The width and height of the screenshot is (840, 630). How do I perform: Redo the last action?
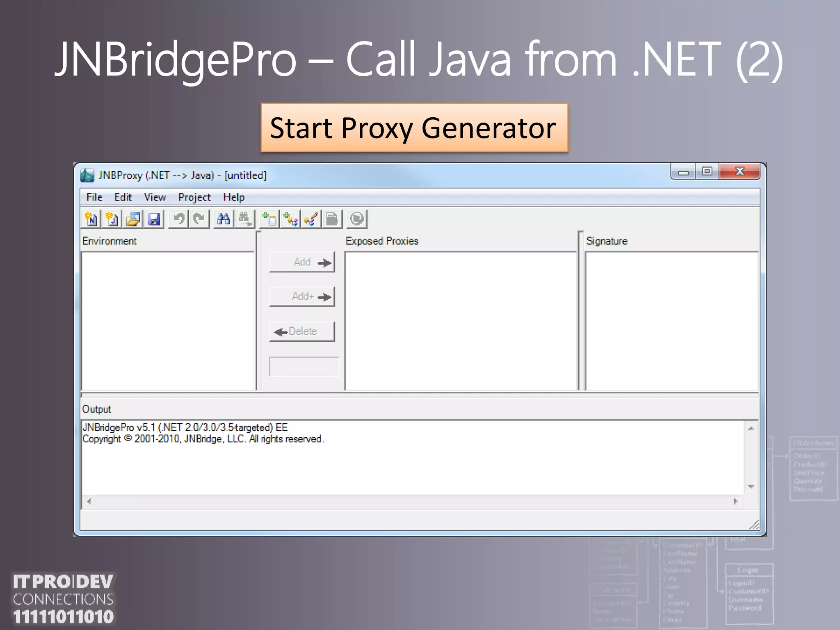click(x=199, y=219)
